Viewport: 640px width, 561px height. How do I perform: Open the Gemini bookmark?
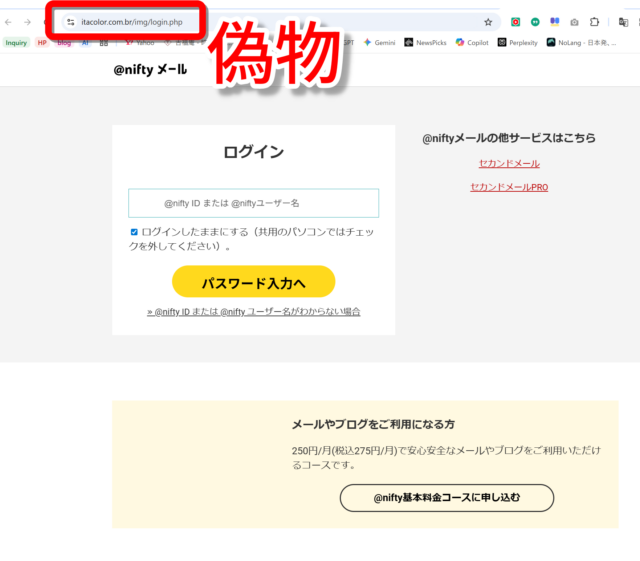[x=380, y=42]
